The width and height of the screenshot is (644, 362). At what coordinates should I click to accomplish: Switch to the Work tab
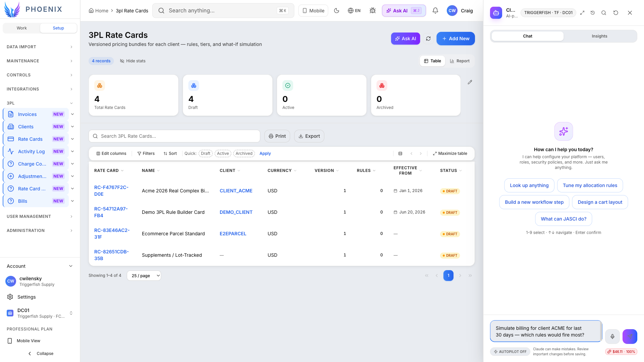pos(21,28)
